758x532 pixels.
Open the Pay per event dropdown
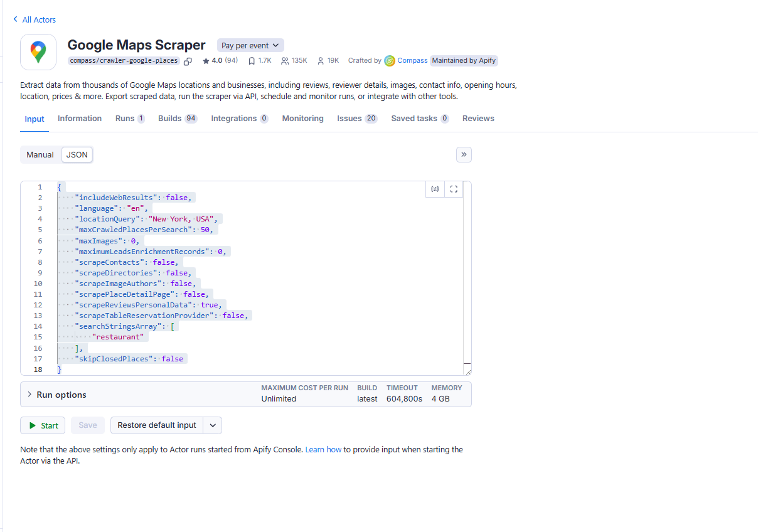coord(250,45)
